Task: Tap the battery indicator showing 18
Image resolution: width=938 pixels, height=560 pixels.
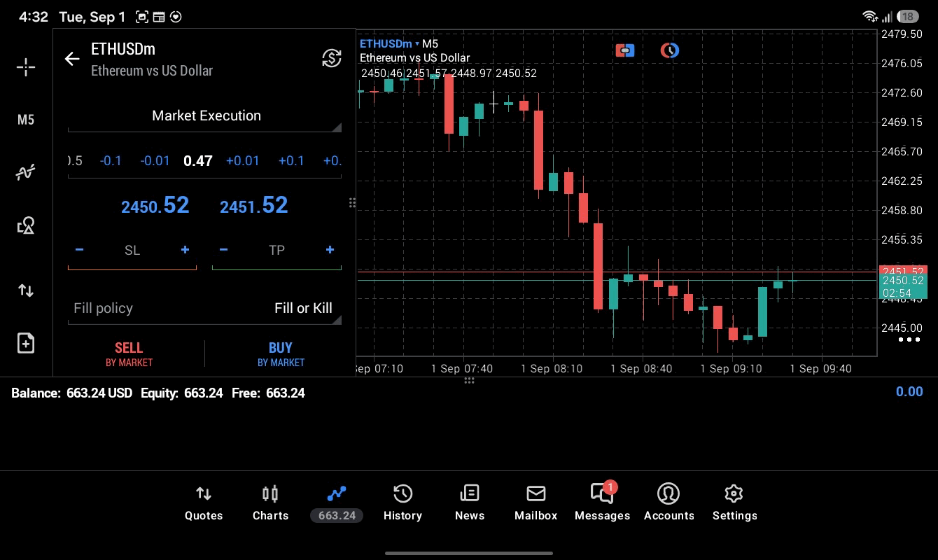Action: pos(908,16)
